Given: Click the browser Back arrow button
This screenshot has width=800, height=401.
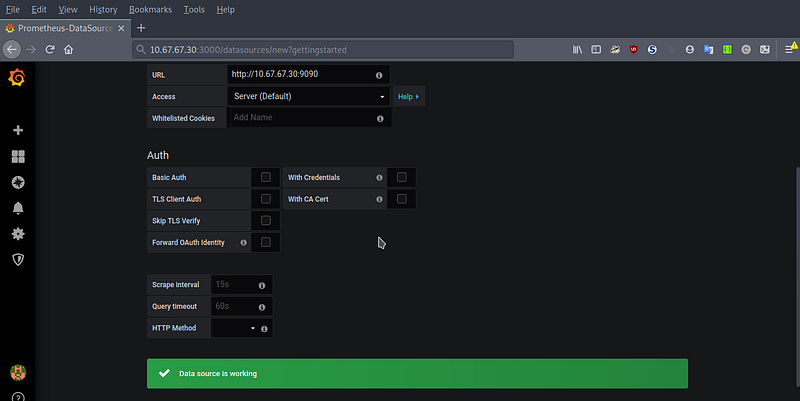Looking at the screenshot, I should (12, 49).
